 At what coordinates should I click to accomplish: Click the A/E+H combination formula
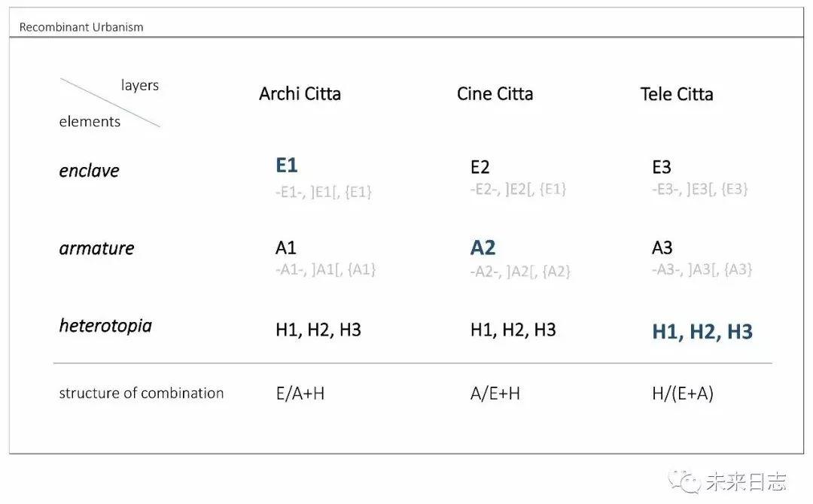coord(495,393)
